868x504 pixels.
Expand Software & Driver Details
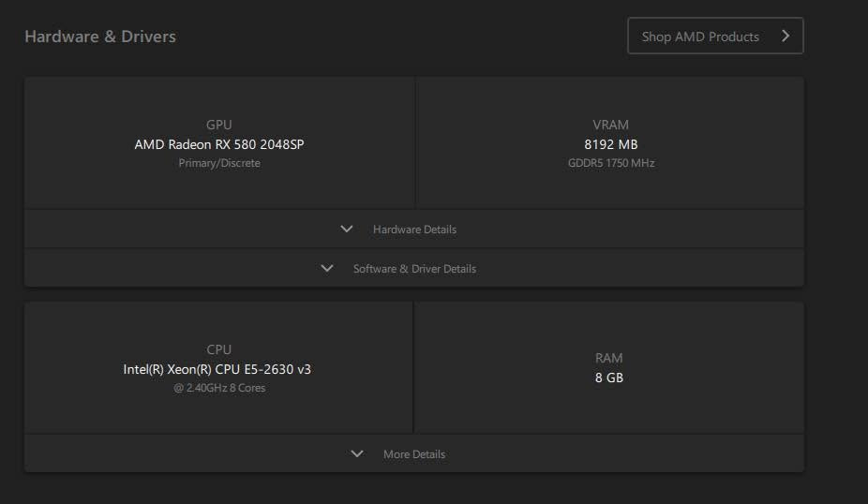[414, 268]
